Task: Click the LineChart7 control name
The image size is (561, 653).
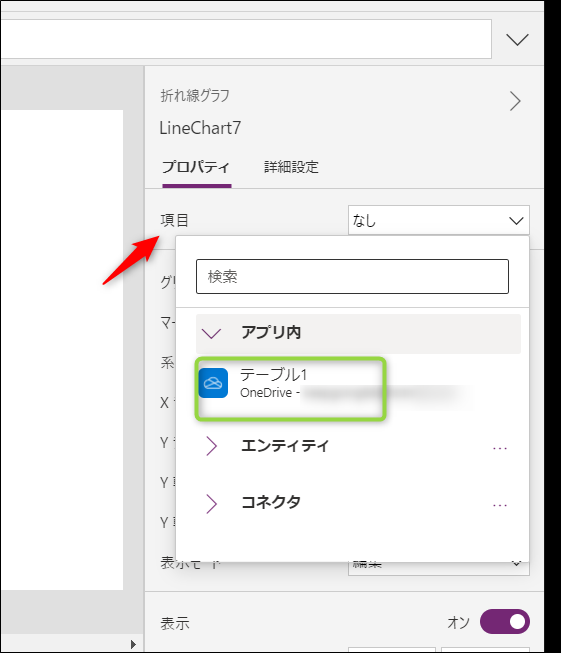Action: click(x=200, y=128)
